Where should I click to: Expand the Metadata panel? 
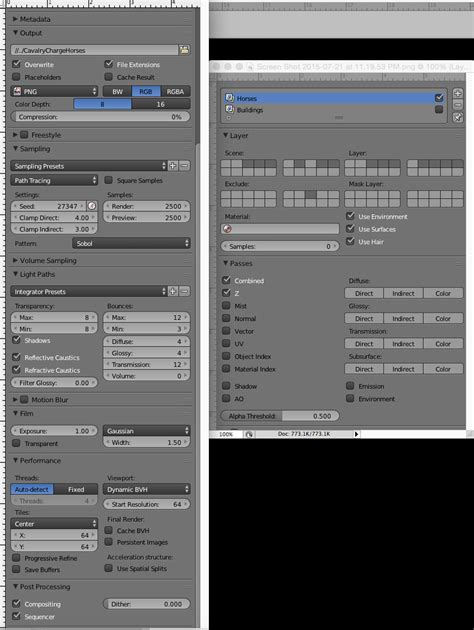[15, 19]
